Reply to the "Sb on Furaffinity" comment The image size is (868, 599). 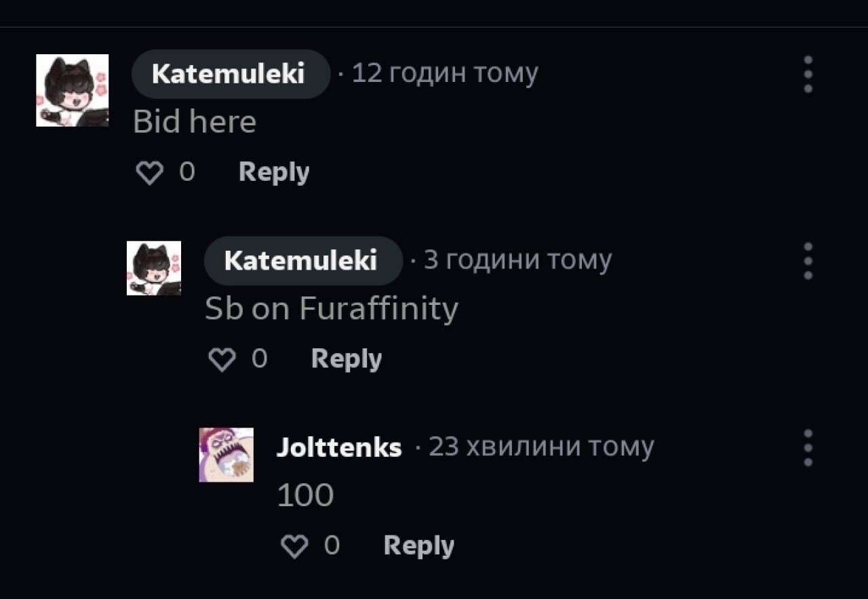point(346,359)
